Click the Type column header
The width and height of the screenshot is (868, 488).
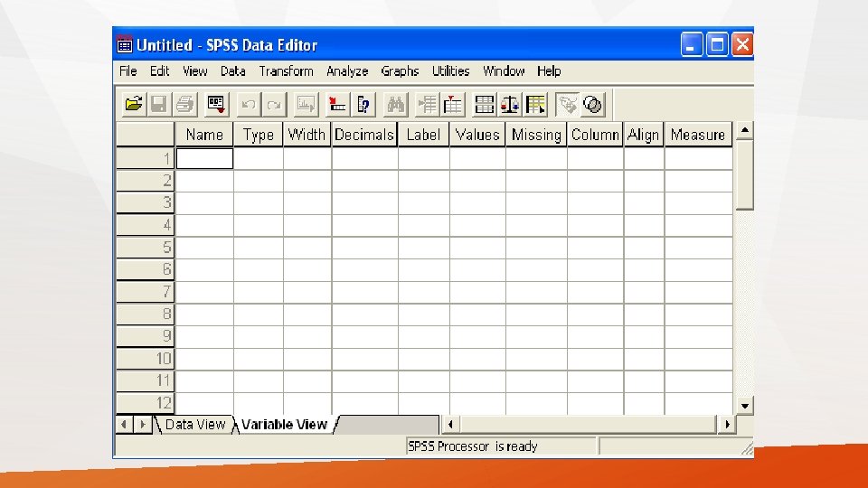click(x=258, y=135)
